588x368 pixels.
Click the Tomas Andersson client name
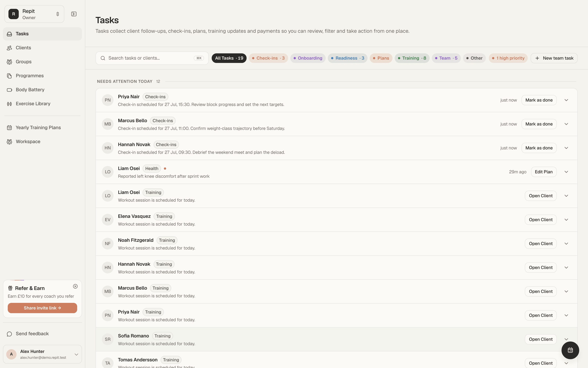click(137, 360)
